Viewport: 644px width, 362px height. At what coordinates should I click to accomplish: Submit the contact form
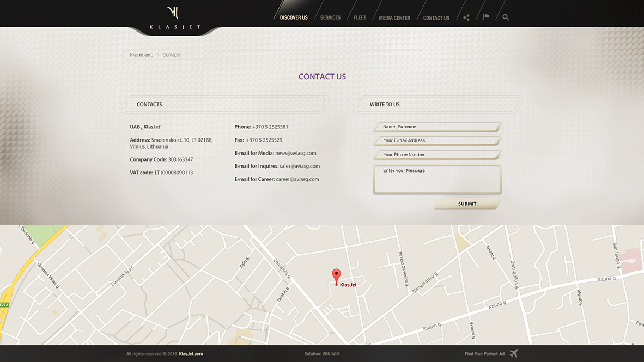[467, 204]
